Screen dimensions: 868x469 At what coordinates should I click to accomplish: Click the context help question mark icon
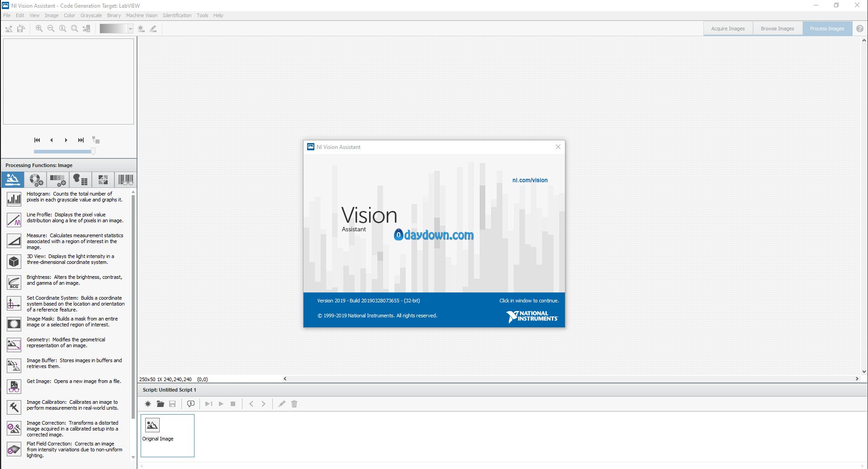[x=860, y=29]
